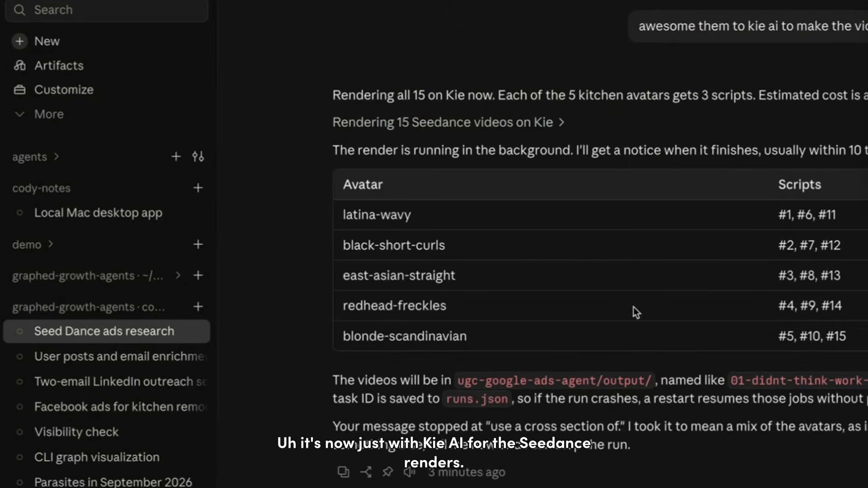Open Customize in the sidebar
Viewport: 868px width, 488px height.
pos(64,89)
